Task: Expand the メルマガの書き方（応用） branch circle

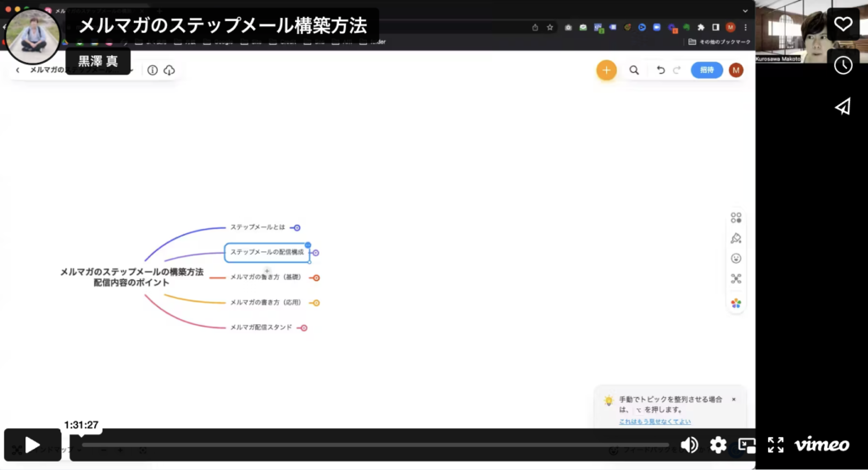Action: click(316, 303)
